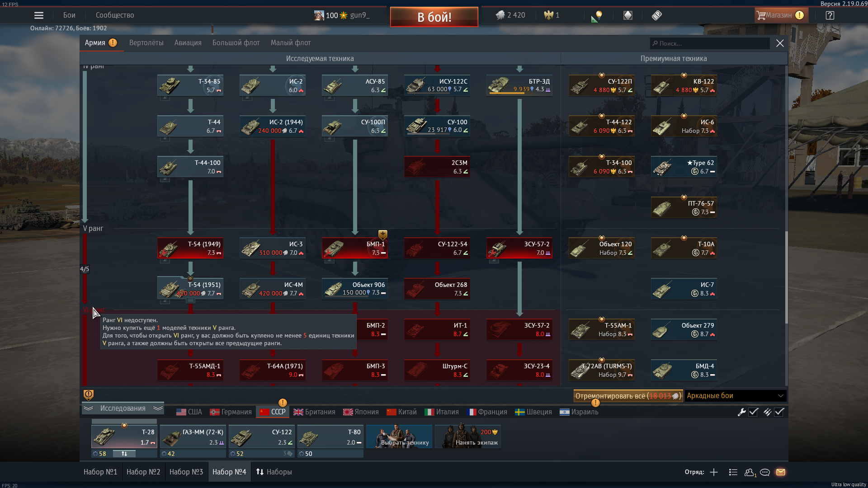The height and width of the screenshot is (488, 868).
Task: Open the Сообщество top menu
Action: pyautogui.click(x=115, y=15)
